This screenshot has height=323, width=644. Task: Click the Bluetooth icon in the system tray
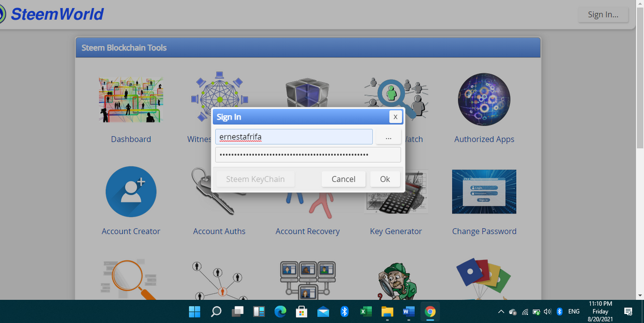tap(559, 312)
